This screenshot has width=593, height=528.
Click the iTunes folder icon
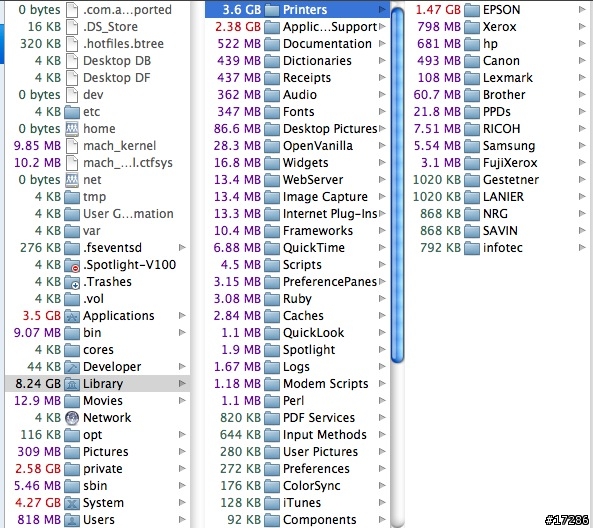[272, 503]
